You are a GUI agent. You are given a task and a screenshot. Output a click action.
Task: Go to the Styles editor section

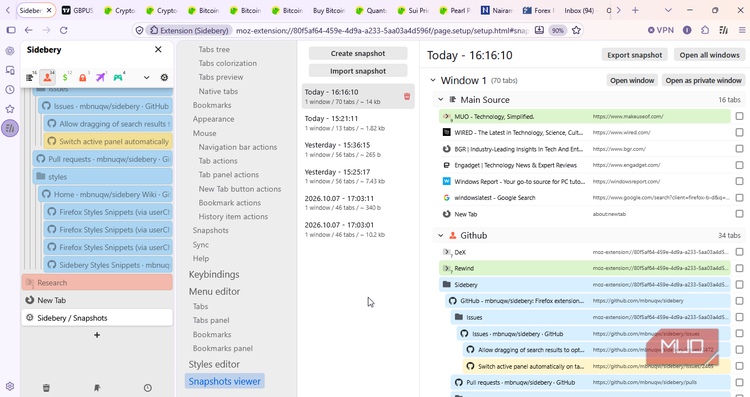(214, 364)
